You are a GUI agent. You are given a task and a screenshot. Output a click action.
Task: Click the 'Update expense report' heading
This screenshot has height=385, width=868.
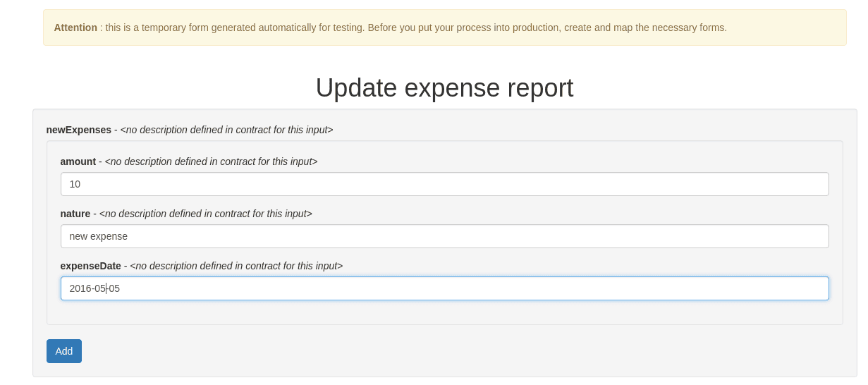click(444, 88)
